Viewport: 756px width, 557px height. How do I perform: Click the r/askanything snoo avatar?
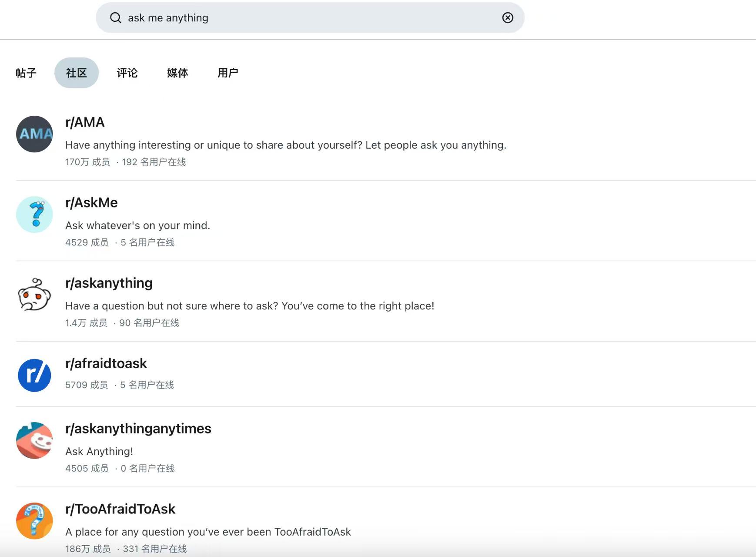[34, 295]
